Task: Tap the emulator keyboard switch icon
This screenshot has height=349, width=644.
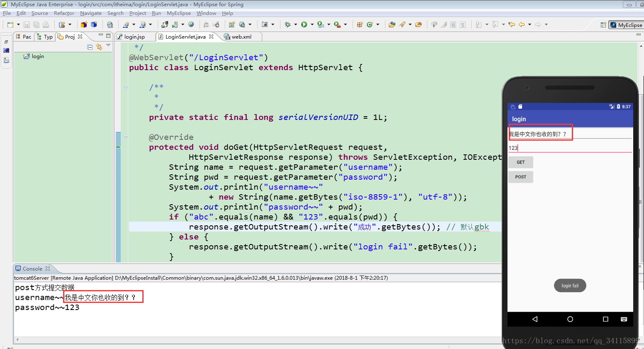Action: (624, 319)
